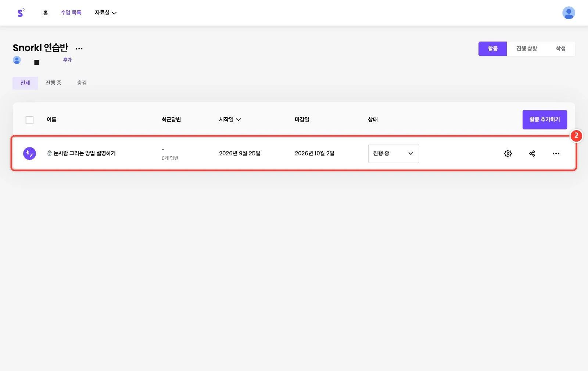Click the 활동 추가하기 button
Viewport: 588px width, 371px height.
click(x=545, y=119)
